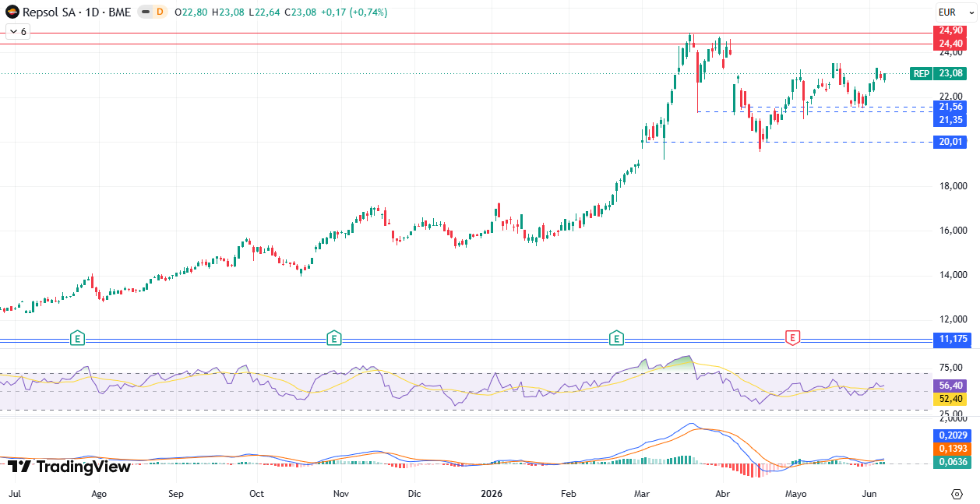
Task: Click the Feb label on time axis
Action: [x=569, y=494]
